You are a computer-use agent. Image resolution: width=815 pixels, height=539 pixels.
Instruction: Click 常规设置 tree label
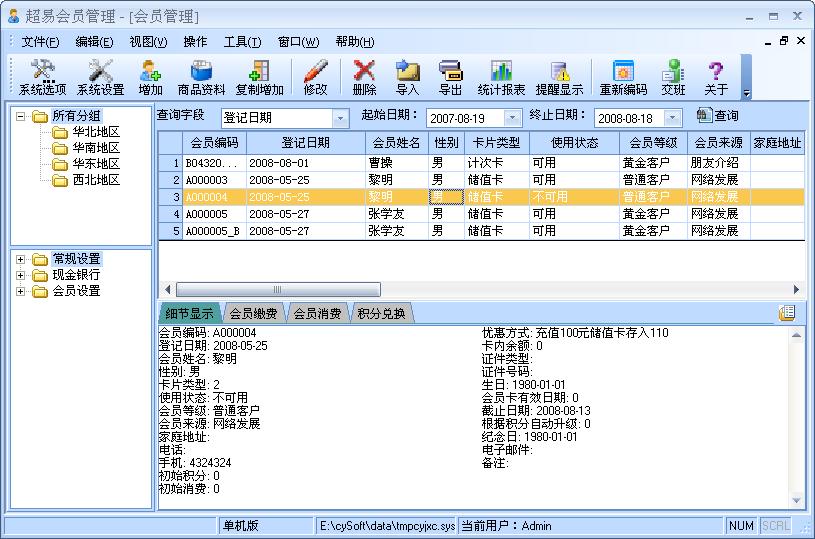76,259
